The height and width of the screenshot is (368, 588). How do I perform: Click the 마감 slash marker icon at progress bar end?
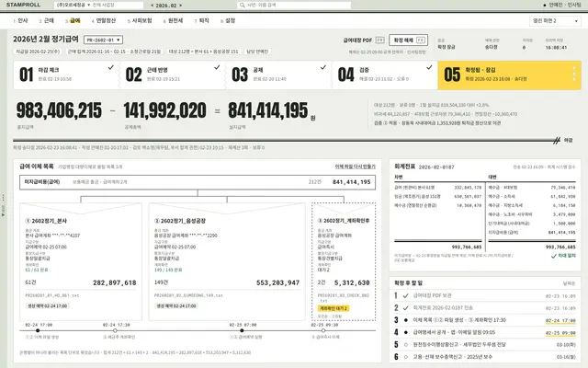pyautogui.click(x=557, y=141)
